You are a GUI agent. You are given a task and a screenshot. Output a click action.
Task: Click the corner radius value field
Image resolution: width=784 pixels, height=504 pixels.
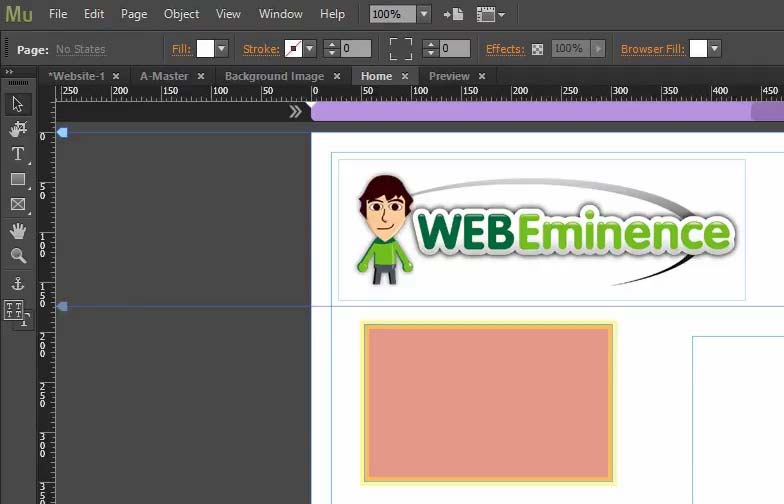(x=455, y=49)
